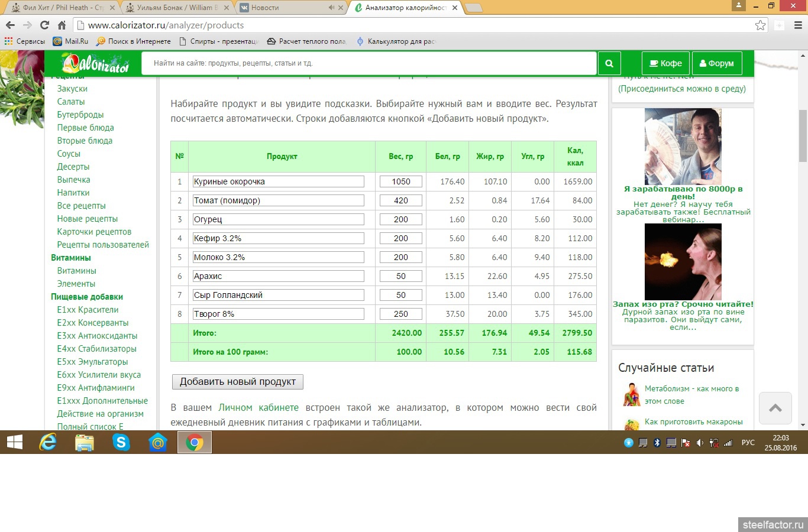The width and height of the screenshot is (808, 532).
Task: Click the site search input field
Action: pos(369,63)
